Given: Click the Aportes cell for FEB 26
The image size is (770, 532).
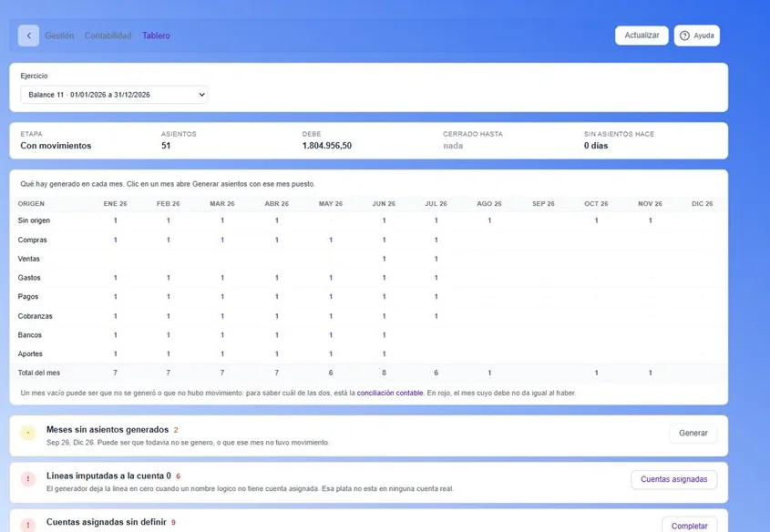Looking at the screenshot, I should coord(169,353).
